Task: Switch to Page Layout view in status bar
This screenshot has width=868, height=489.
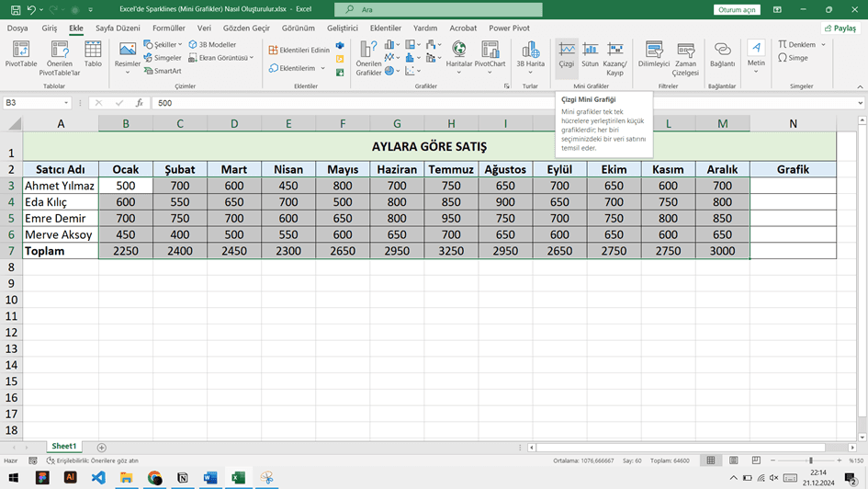Action: click(x=734, y=461)
